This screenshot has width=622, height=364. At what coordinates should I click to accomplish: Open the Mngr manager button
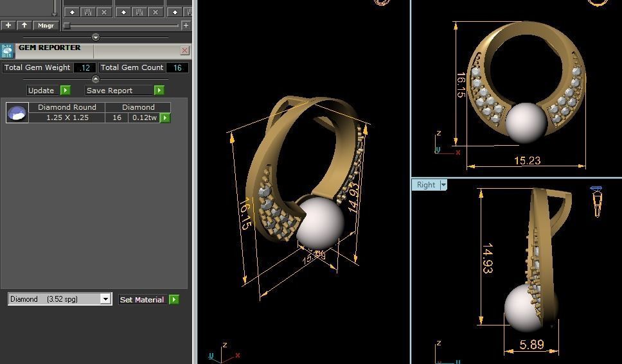(x=46, y=26)
